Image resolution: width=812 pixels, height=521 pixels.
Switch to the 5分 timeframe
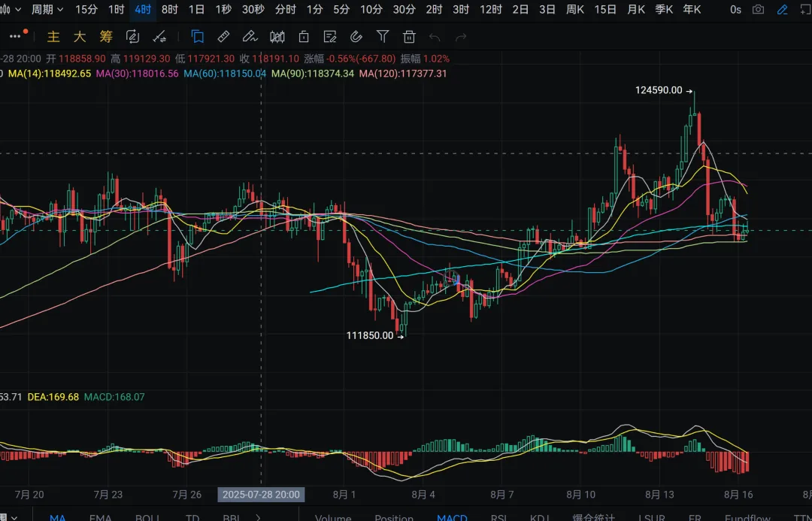point(341,9)
